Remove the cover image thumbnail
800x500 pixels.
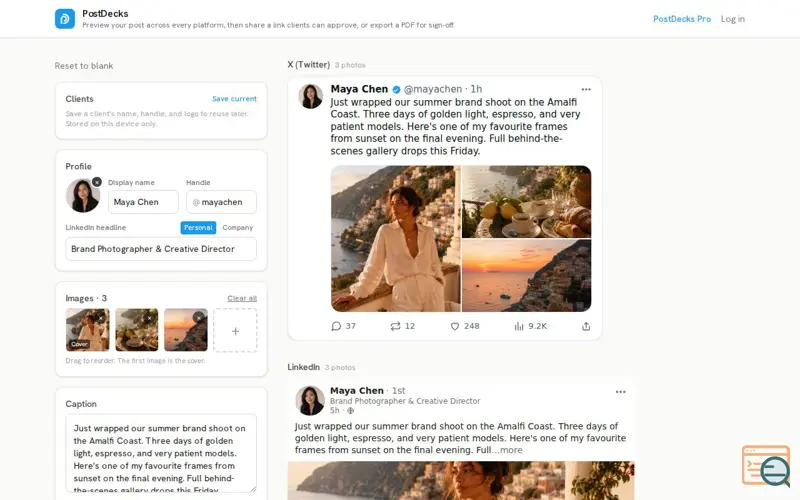pyautogui.click(x=101, y=318)
